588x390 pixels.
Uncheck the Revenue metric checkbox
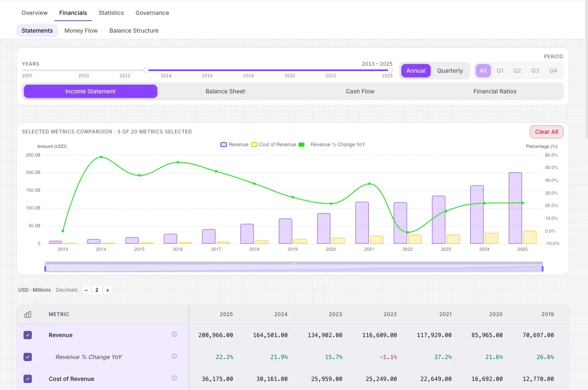28,335
